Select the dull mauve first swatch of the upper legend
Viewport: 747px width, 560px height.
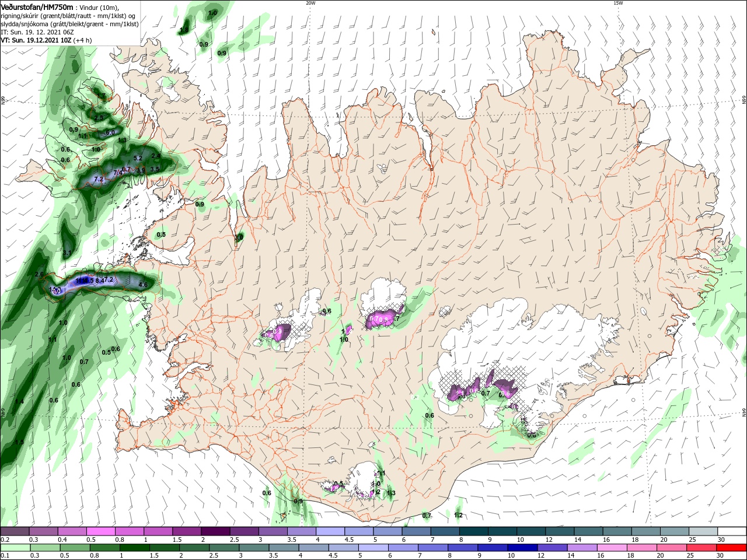click(x=15, y=531)
